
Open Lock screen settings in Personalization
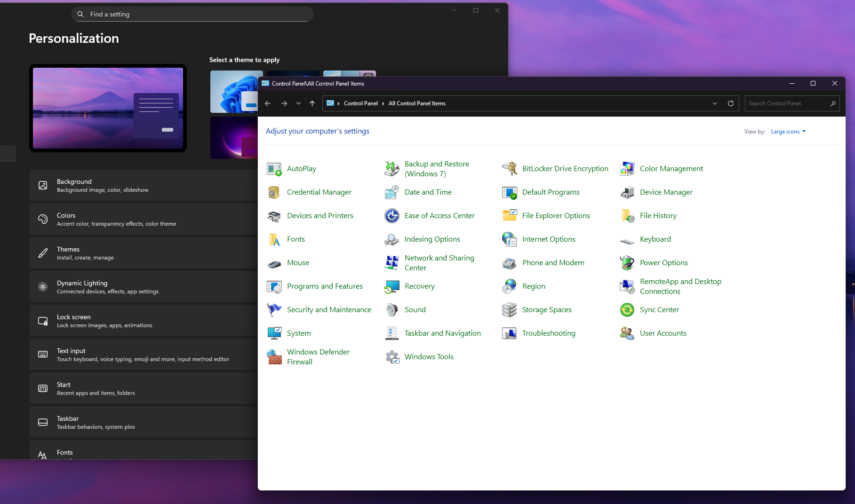pyautogui.click(x=144, y=321)
